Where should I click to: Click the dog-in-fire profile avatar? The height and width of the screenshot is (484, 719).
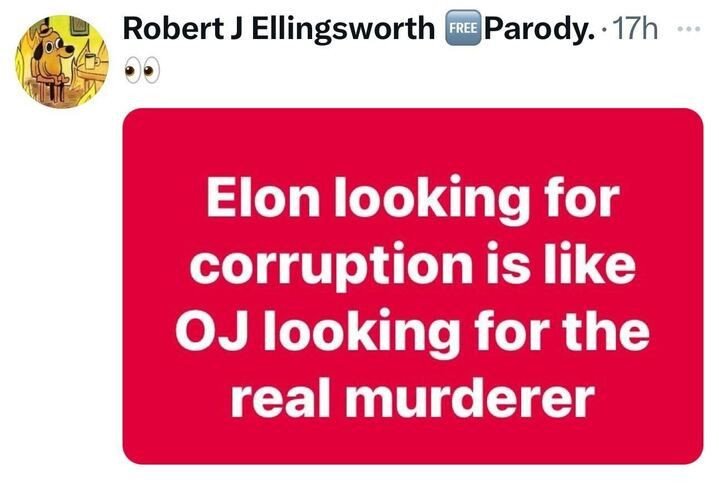pyautogui.click(x=62, y=61)
